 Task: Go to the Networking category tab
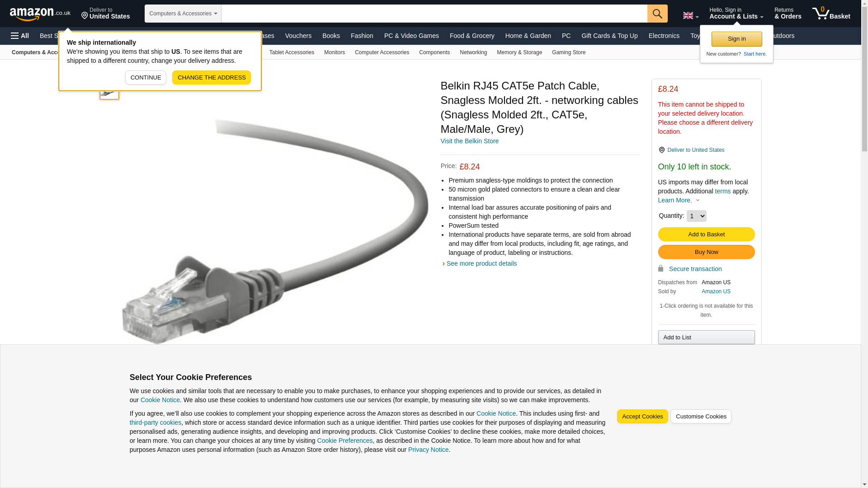point(473,52)
